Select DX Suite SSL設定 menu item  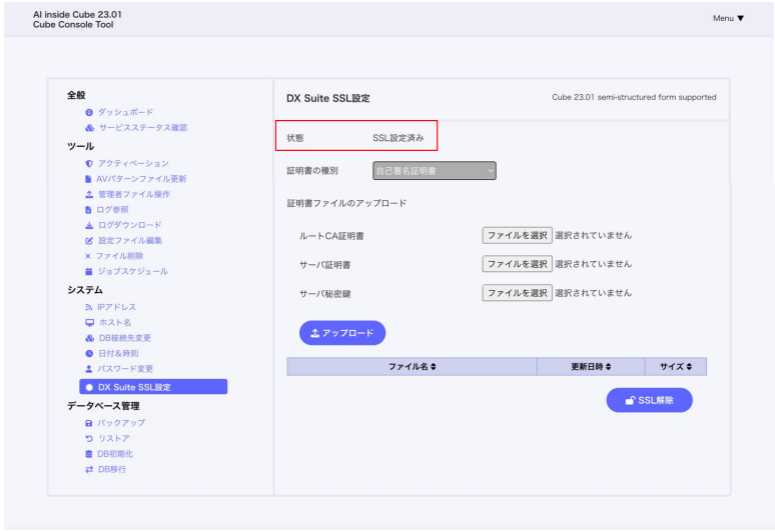point(153,387)
